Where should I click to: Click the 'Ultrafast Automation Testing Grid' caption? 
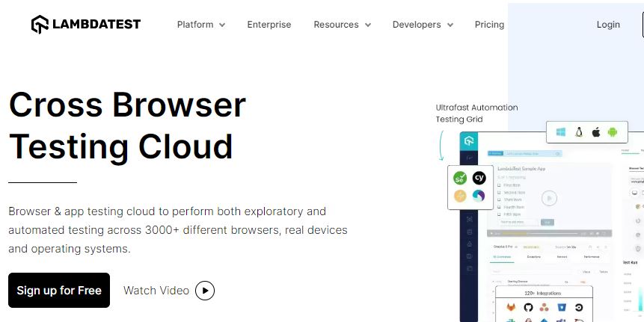coord(476,114)
